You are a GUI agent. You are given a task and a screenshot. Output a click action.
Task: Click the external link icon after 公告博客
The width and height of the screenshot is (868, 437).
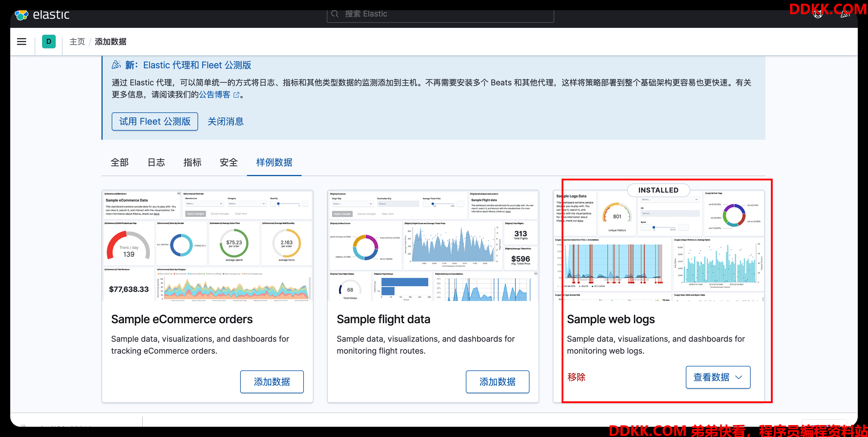click(236, 95)
